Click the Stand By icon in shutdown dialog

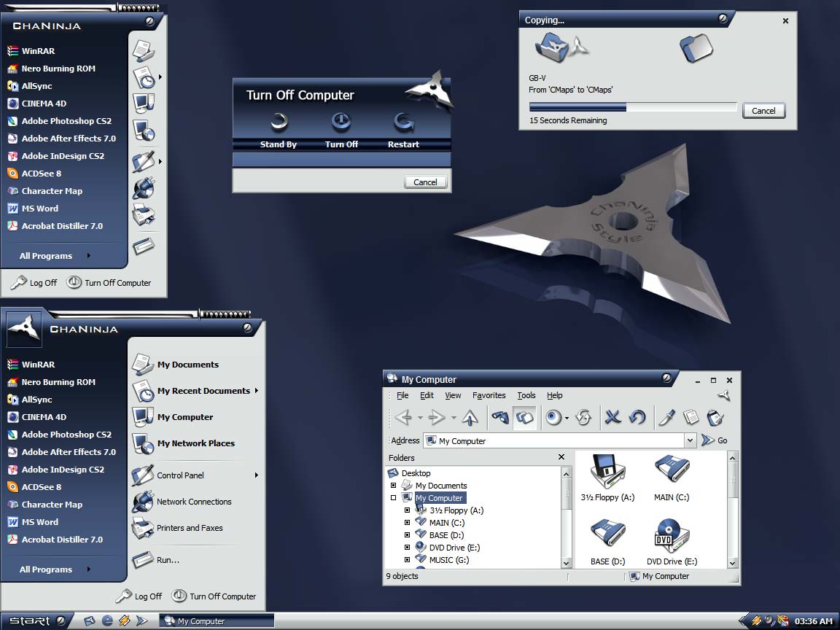tap(278, 122)
